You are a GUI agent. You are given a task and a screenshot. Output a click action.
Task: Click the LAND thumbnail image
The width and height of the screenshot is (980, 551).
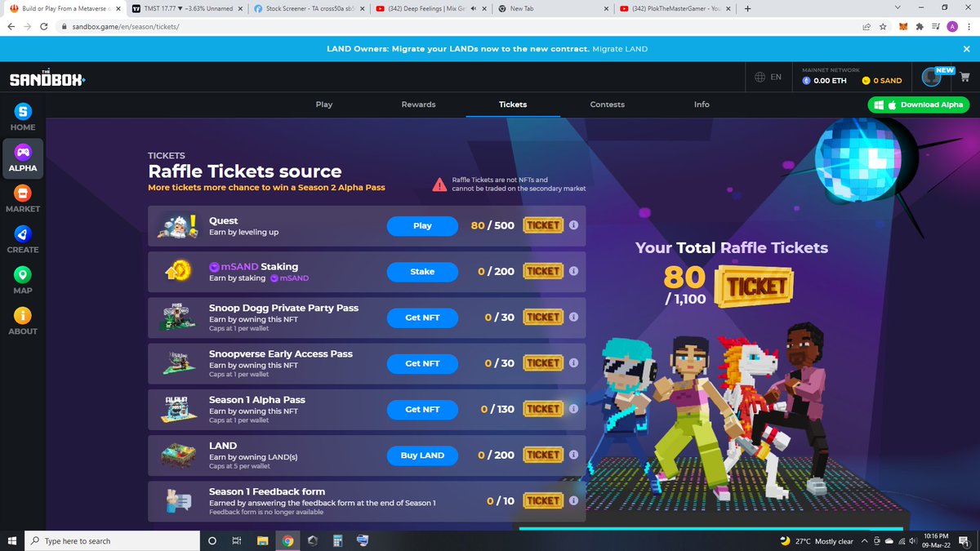point(176,455)
